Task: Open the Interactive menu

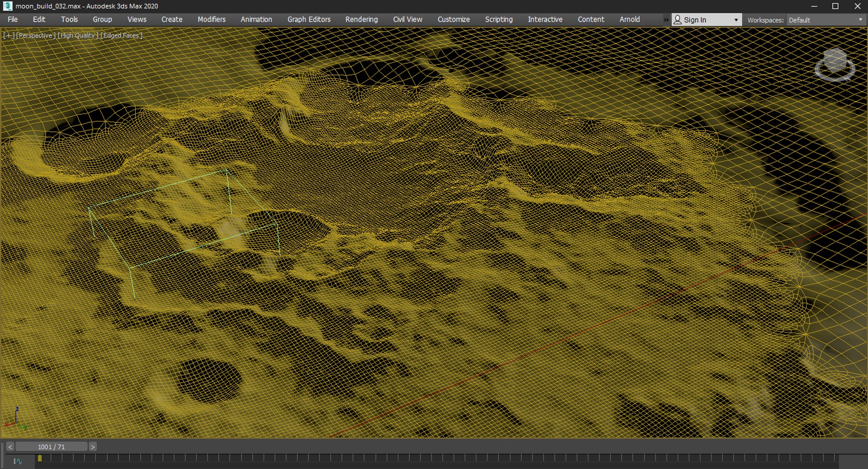Action: pos(545,19)
